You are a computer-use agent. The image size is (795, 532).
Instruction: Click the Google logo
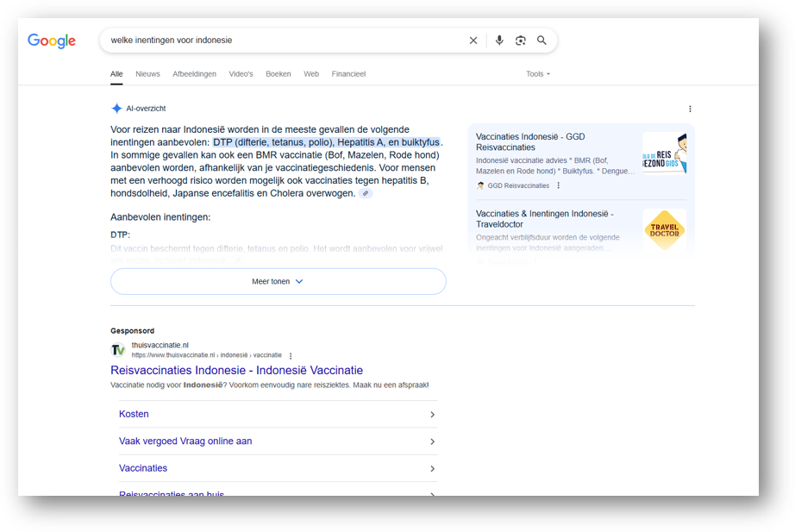click(x=52, y=41)
